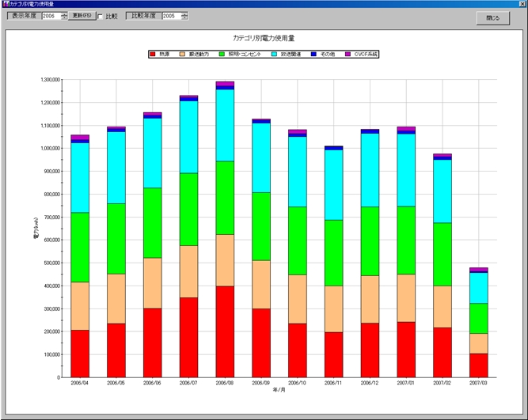
Task: Click the red segment of the 2006/08 bar
Action: pyautogui.click(x=225, y=331)
